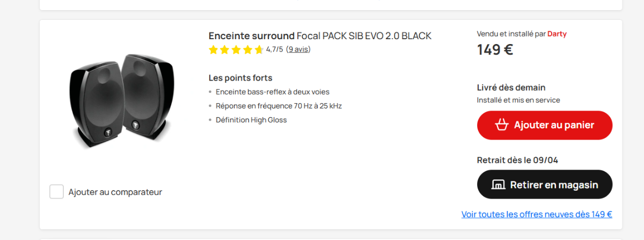Click the Les points forts heading

tap(240, 78)
